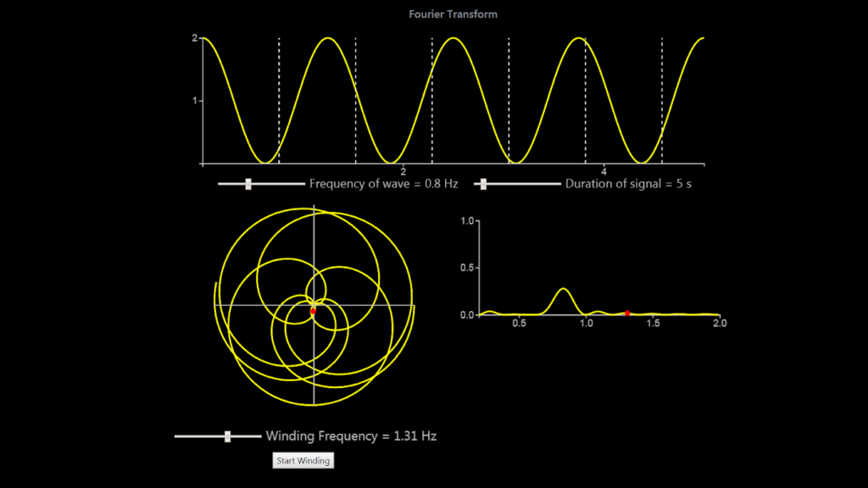This screenshot has width=868, height=488.
Task: Adjust the Duration of signal slider handle
Action: [483, 183]
